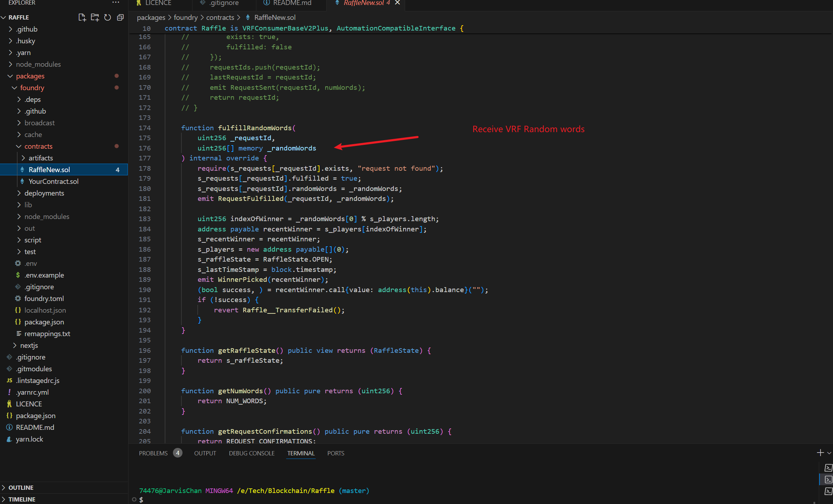Screen dimensions: 833x504
Task: Click the New File icon in Explorer
Action: pyautogui.click(x=82, y=17)
